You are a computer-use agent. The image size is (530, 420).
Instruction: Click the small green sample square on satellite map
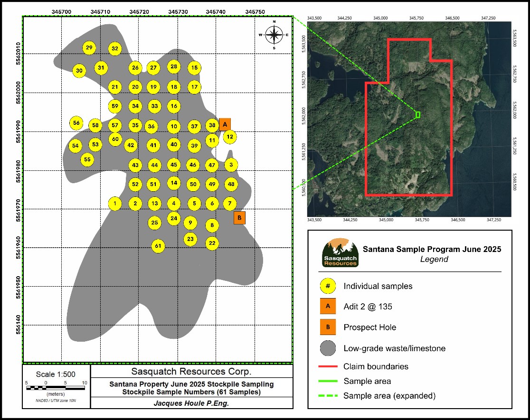click(417, 114)
